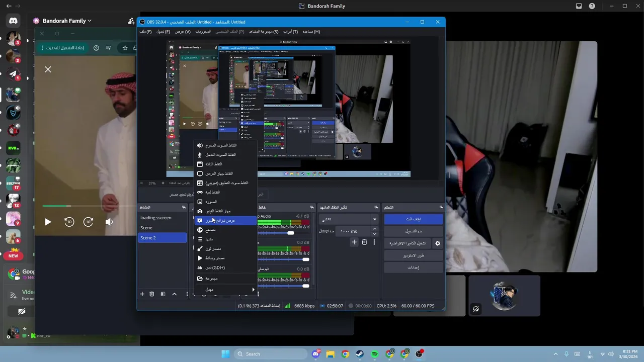
Task: Open the Scene Collection (S) menu in OBS
Action: [x=264, y=32]
